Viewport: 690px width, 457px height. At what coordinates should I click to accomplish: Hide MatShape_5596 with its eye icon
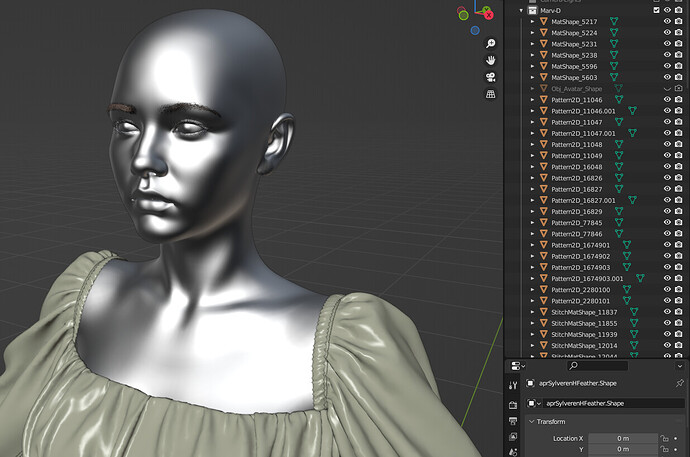pyautogui.click(x=668, y=66)
